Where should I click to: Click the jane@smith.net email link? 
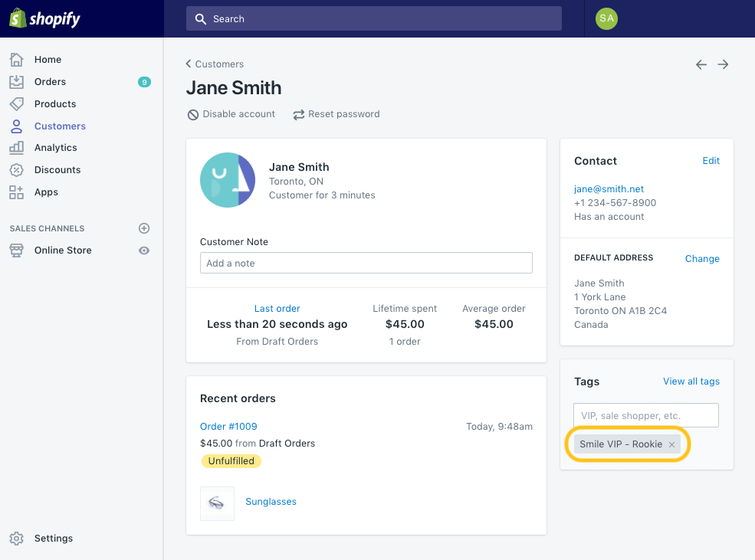[x=609, y=189]
